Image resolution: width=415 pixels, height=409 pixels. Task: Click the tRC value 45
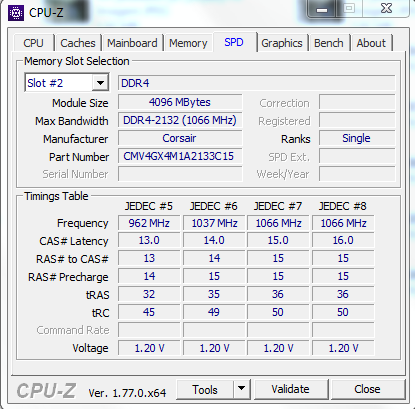coord(149,312)
